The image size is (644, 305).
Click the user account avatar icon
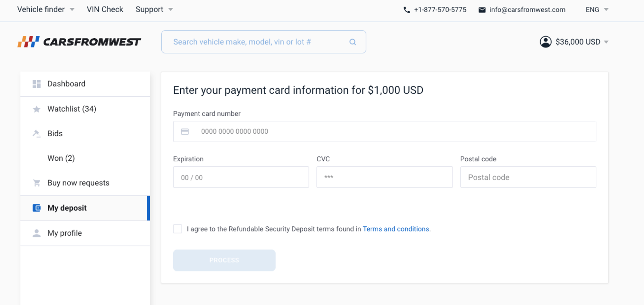click(x=545, y=42)
